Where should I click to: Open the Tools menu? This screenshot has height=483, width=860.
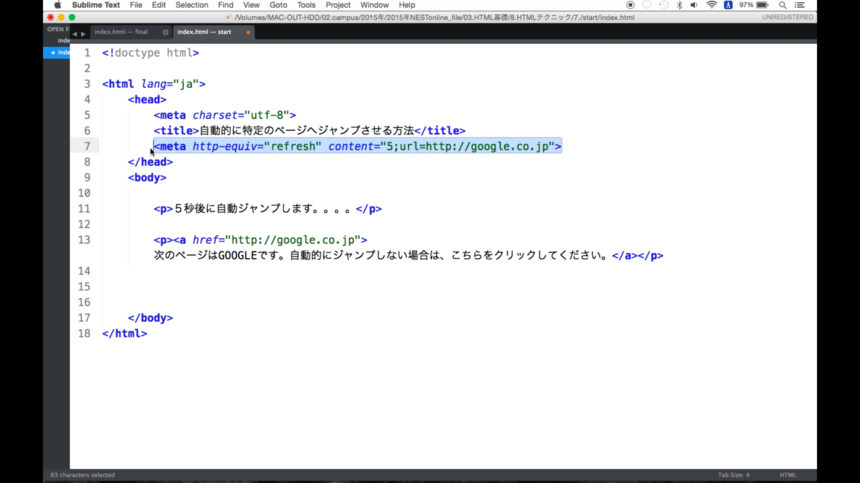[x=306, y=5]
